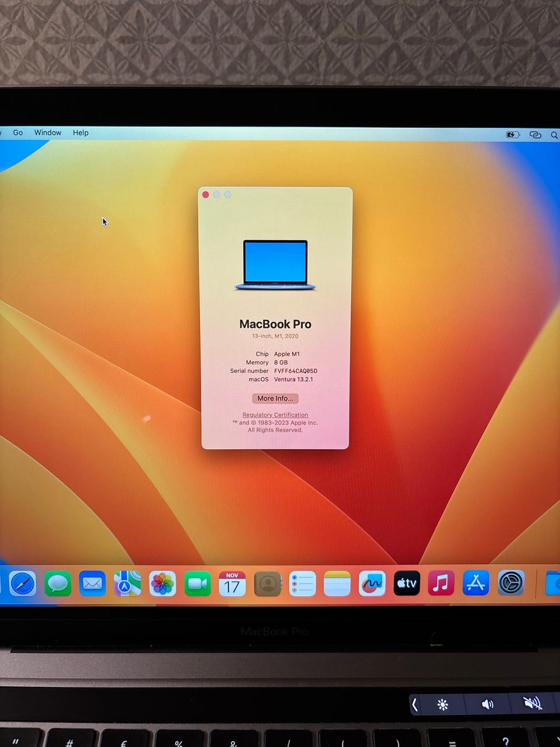Open the Help menu
The width and height of the screenshot is (560, 747).
coord(80,132)
